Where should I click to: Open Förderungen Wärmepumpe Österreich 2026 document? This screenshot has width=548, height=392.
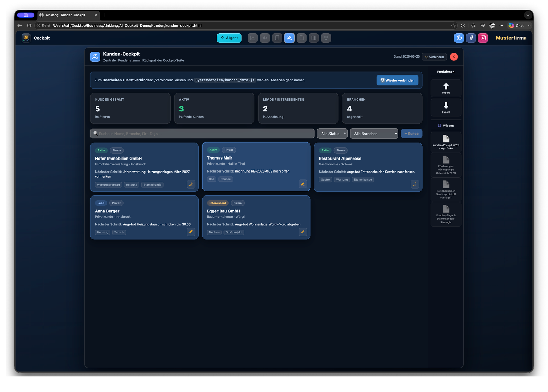tap(446, 165)
